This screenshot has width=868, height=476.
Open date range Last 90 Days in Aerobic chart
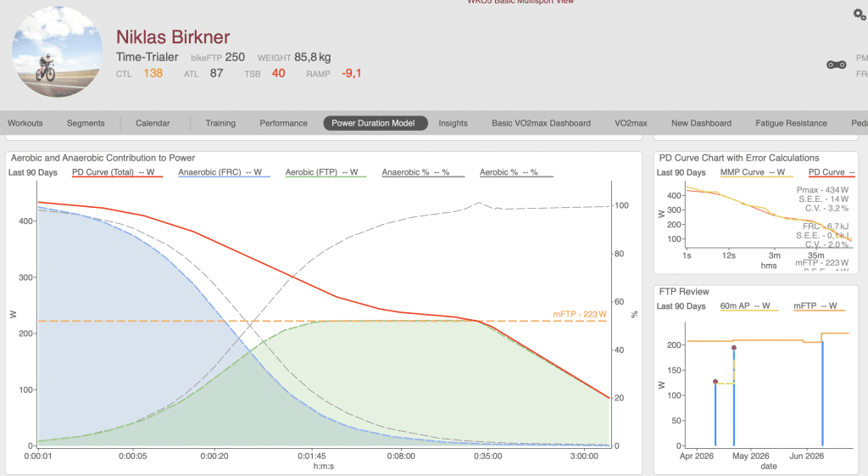point(33,172)
